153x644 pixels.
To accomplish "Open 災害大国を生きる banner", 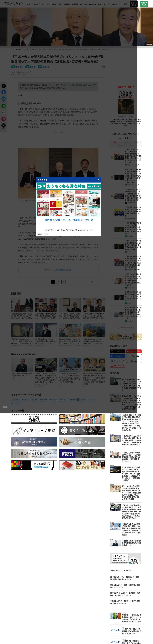I will [x=34, y=442].
